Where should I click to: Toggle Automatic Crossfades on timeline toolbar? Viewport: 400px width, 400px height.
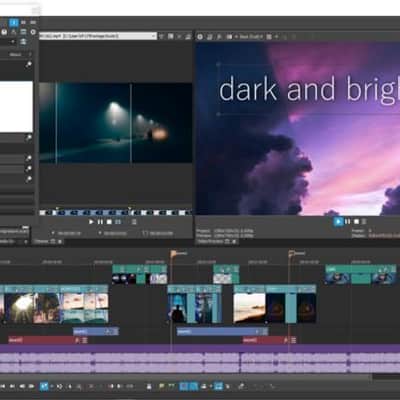193,387
